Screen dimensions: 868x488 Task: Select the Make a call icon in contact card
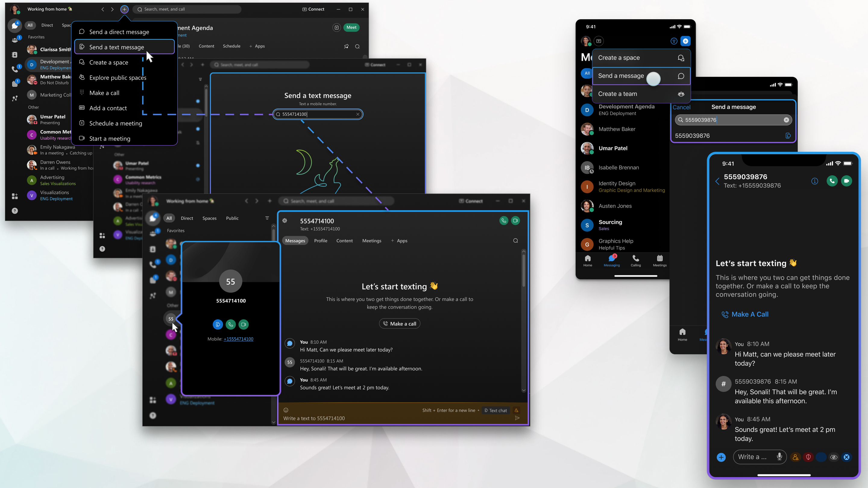coord(231,324)
